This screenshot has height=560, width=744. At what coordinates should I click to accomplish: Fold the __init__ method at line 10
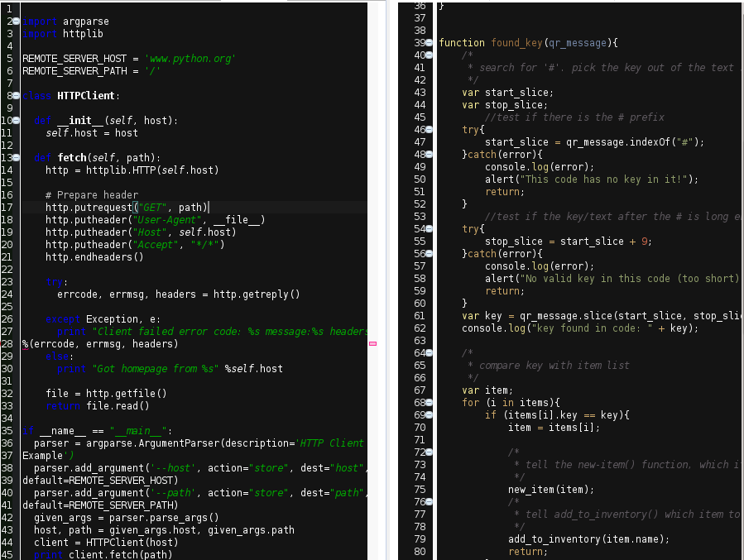tap(16, 121)
